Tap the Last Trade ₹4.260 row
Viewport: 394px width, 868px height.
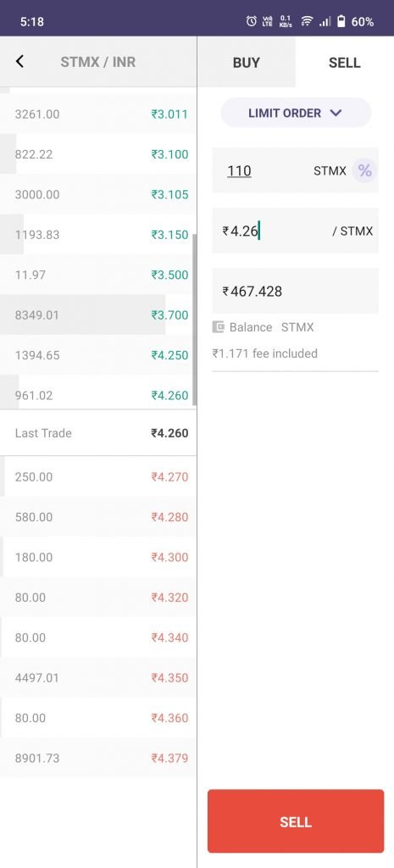pos(98,433)
